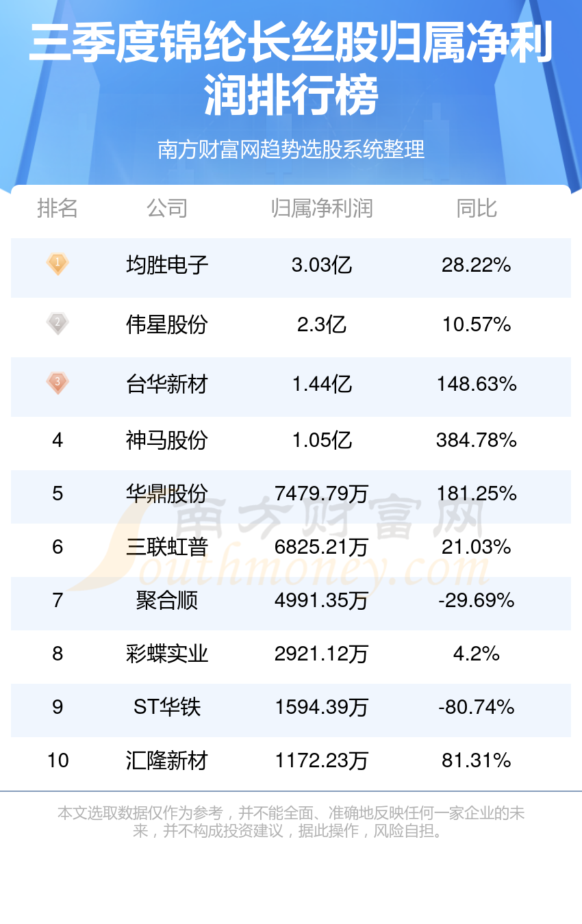Click the silver rank 2 medal icon
Image resolution: width=582 pixels, height=924 pixels.
coord(58,323)
